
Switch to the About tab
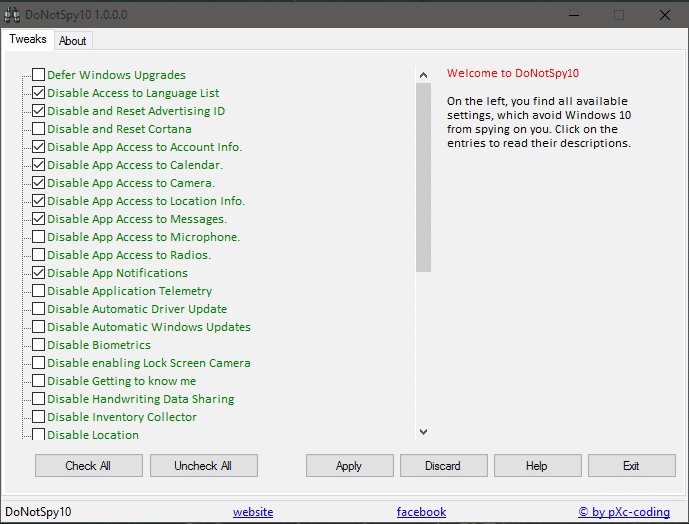tap(73, 40)
